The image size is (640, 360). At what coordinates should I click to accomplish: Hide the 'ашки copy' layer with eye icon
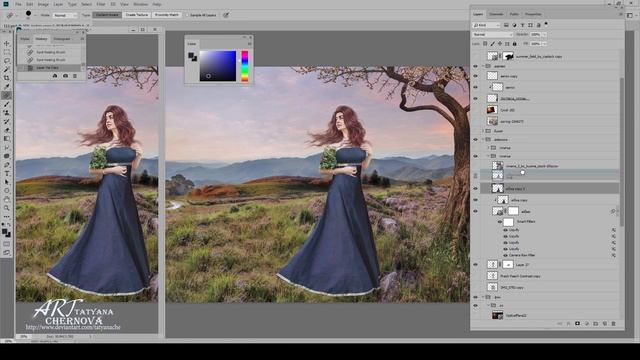point(475,200)
